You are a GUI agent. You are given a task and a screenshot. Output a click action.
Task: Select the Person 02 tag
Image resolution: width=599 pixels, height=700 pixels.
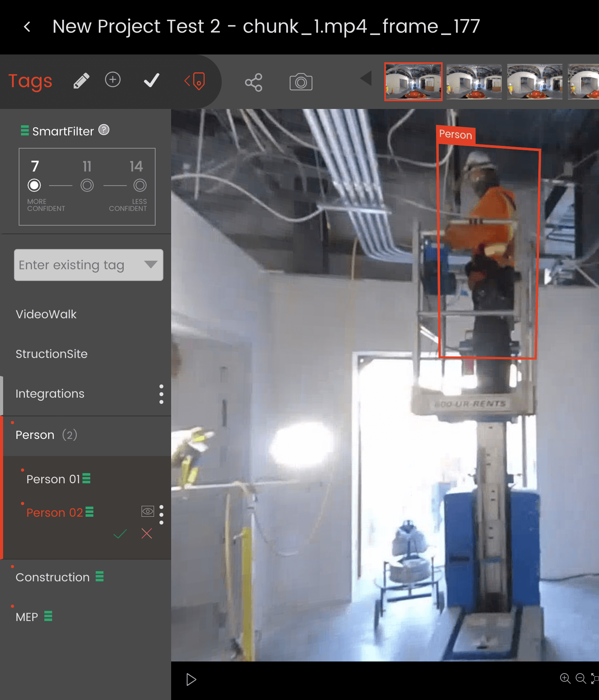pyautogui.click(x=55, y=512)
